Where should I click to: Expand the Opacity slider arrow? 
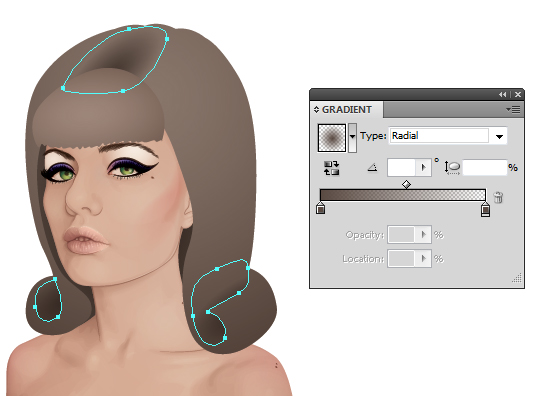[423, 234]
